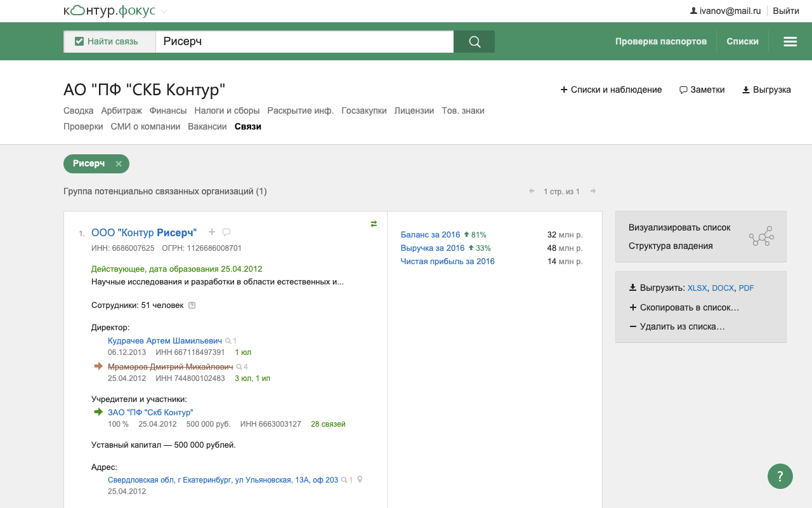Download the list as PDF
The image size is (812, 508).
(747, 288)
